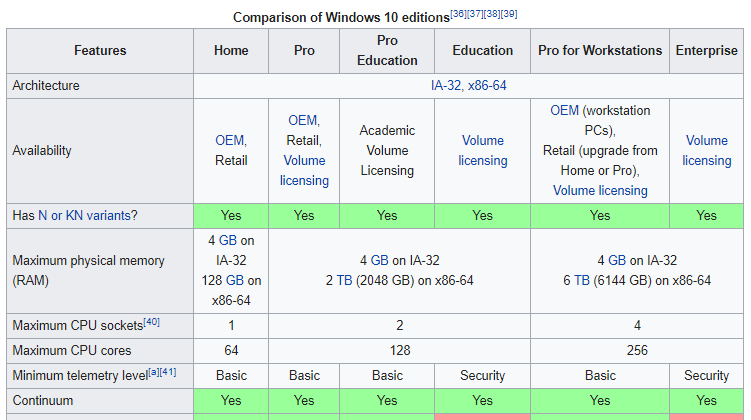Screen dimensions: 751x420
Task: Click TB link in '2 TB' memory cell
Action: (x=344, y=281)
